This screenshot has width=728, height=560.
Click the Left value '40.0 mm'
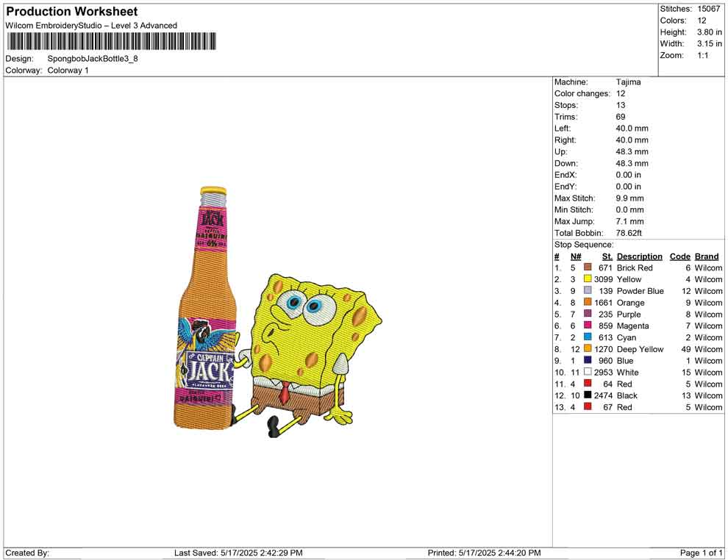pos(632,129)
